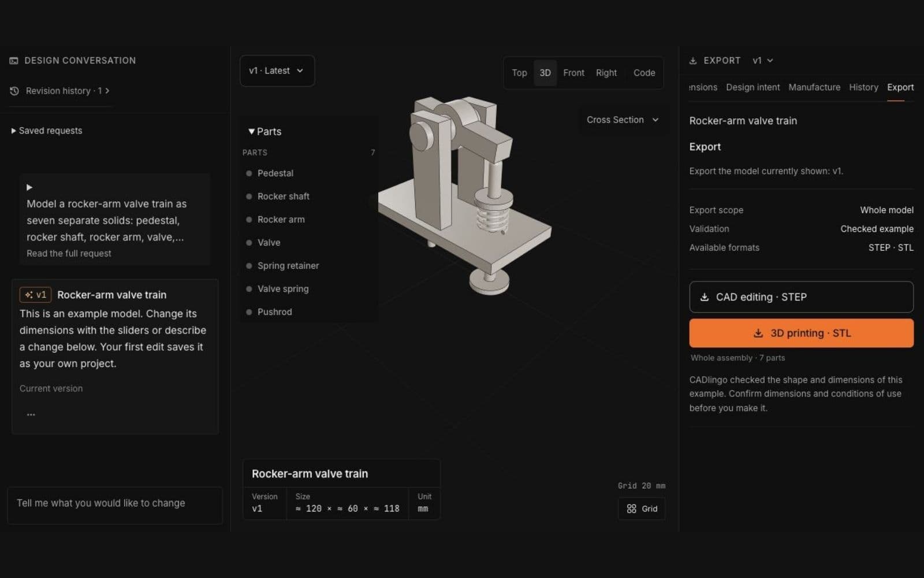
Task: Toggle the Grid button
Action: [x=642, y=509]
